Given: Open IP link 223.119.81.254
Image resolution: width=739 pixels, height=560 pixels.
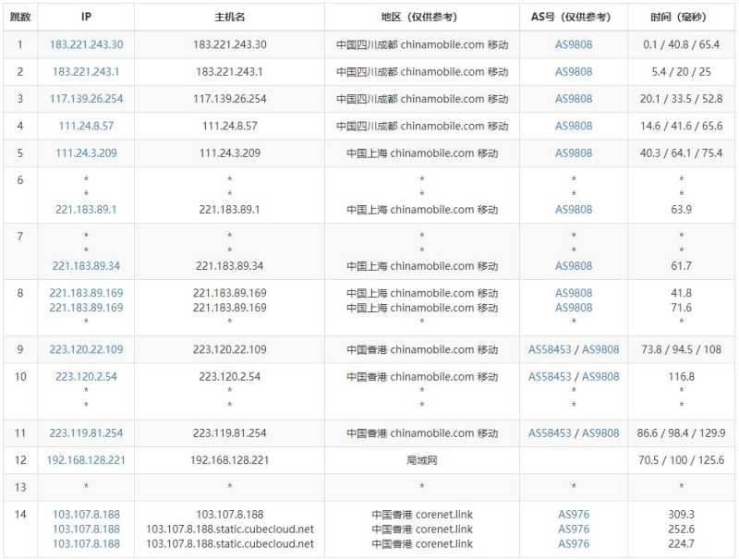Looking at the screenshot, I should pyautogui.click(x=86, y=432).
